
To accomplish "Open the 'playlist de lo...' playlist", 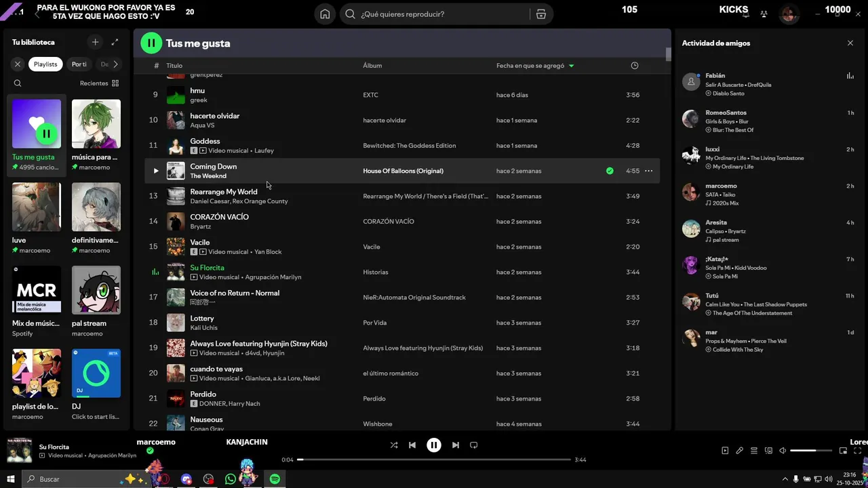I will point(37,384).
